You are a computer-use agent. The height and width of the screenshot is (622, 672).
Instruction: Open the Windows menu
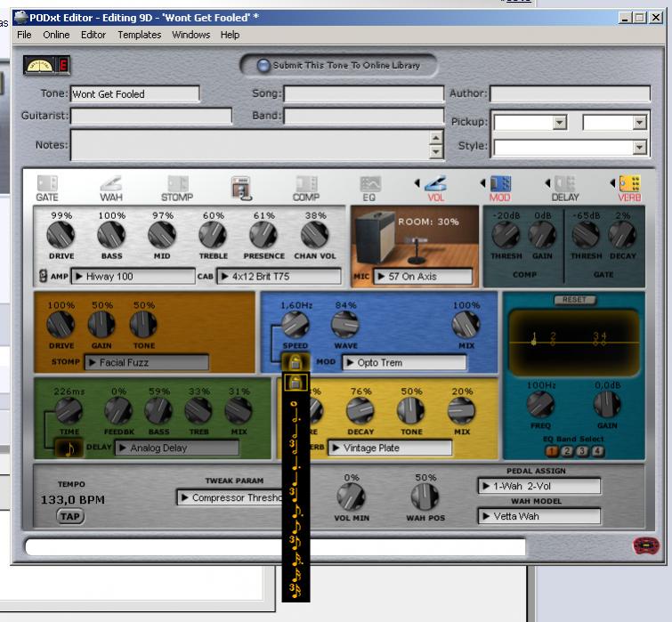[191, 35]
